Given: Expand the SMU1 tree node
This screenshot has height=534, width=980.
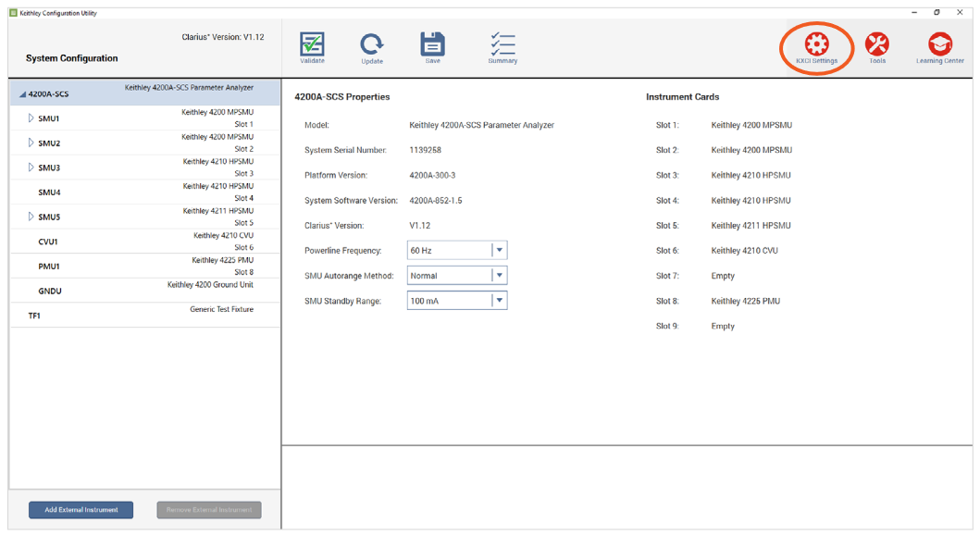Looking at the screenshot, I should click(31, 118).
